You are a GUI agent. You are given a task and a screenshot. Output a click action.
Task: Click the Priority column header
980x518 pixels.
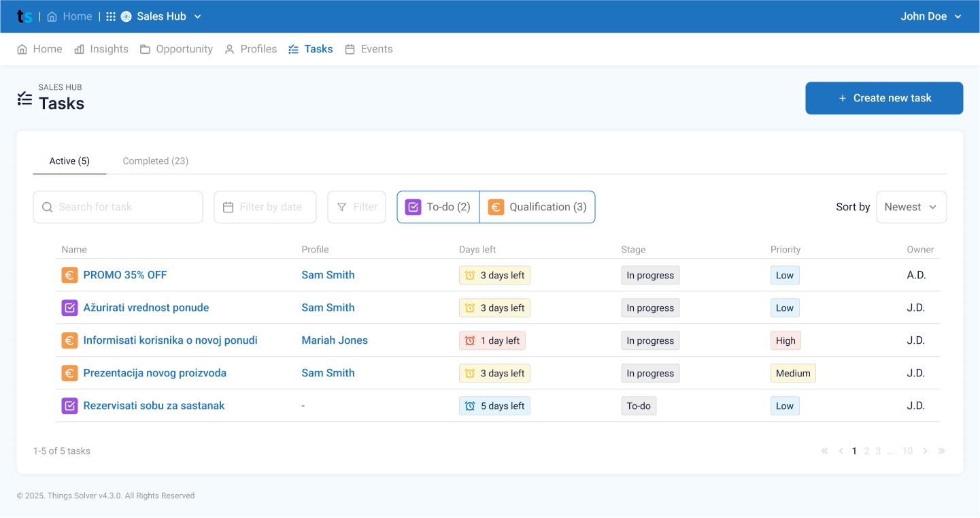click(x=785, y=250)
